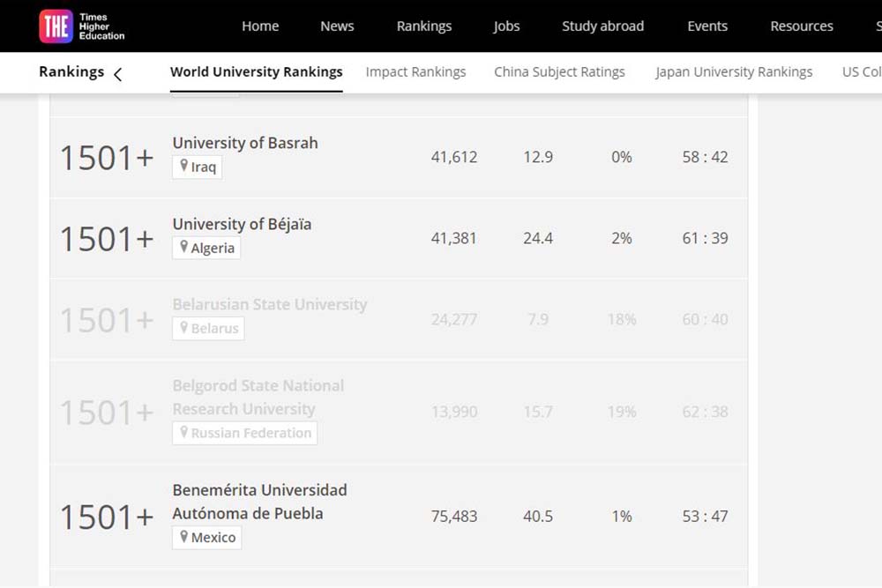The width and height of the screenshot is (882, 588).
Task: Click the Iraq location pin icon
Action: point(184,166)
